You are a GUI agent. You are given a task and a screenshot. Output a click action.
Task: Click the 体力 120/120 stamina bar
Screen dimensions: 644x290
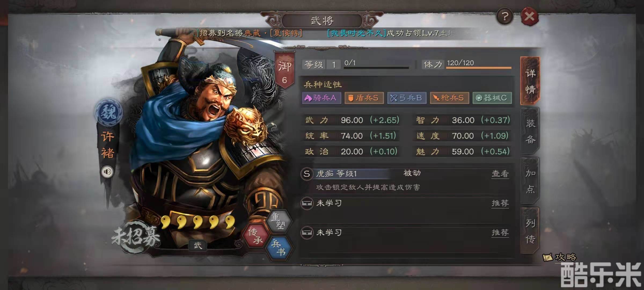tap(479, 64)
